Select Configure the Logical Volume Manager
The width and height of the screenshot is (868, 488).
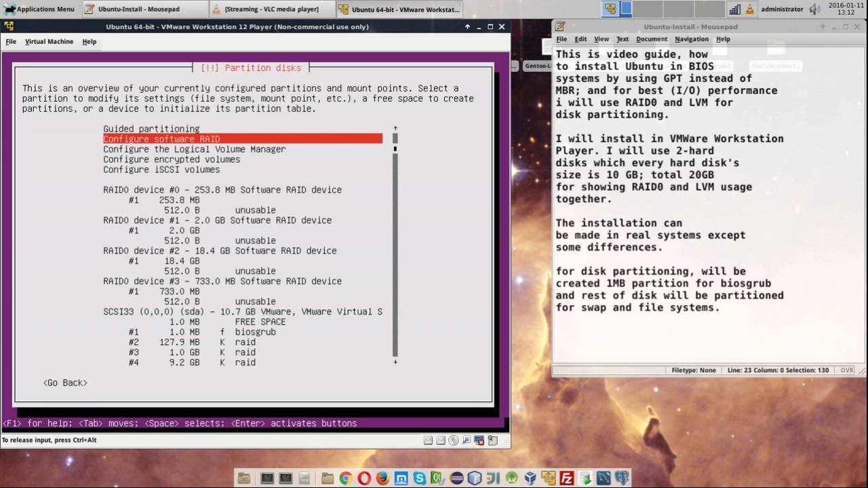pos(195,149)
